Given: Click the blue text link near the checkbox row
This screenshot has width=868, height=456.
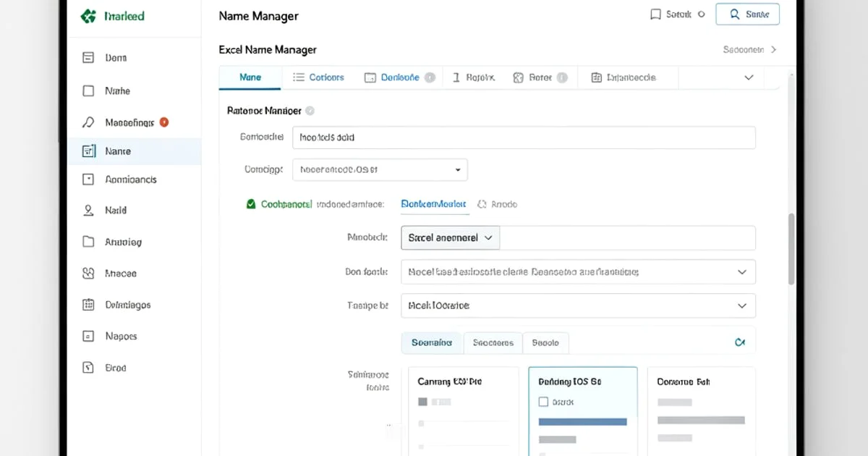Looking at the screenshot, I should point(434,204).
